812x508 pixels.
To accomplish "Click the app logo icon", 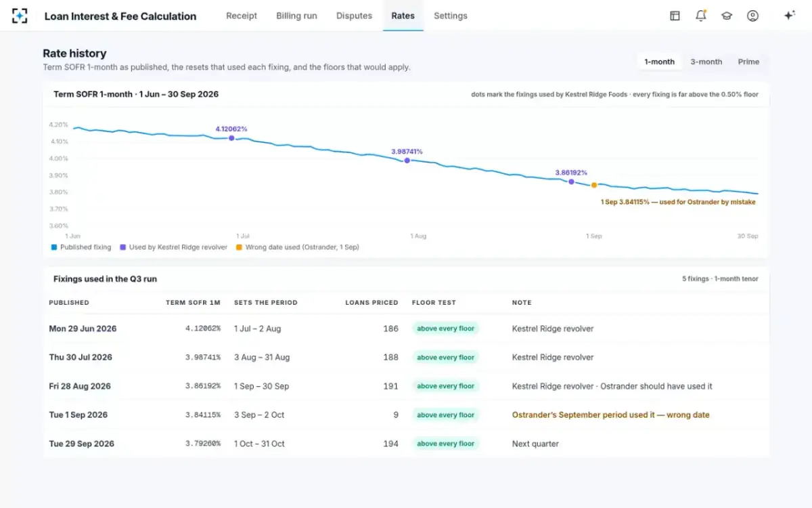I will pos(20,16).
